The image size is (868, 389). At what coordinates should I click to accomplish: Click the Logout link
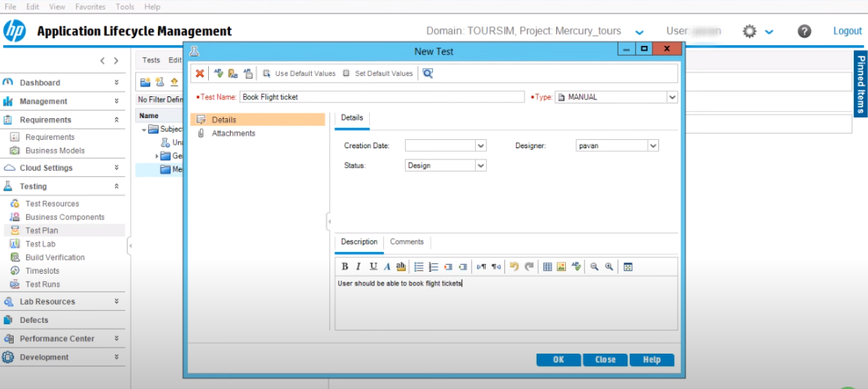tap(847, 31)
